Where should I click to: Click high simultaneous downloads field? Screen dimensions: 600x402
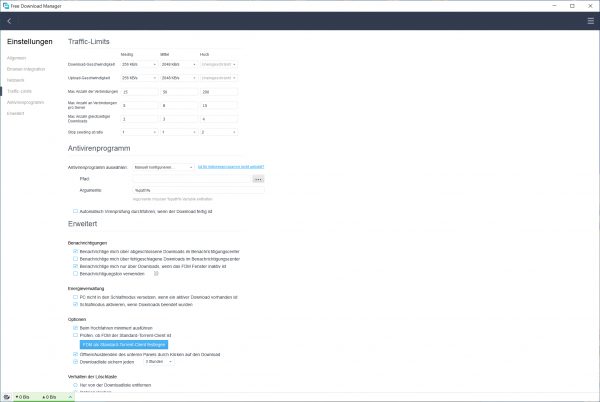218,119
